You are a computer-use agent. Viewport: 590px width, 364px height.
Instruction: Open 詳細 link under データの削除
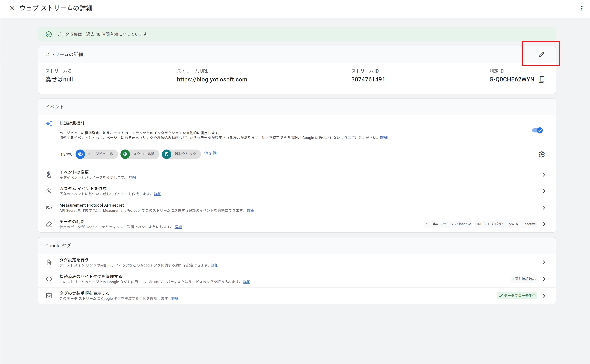(x=178, y=227)
